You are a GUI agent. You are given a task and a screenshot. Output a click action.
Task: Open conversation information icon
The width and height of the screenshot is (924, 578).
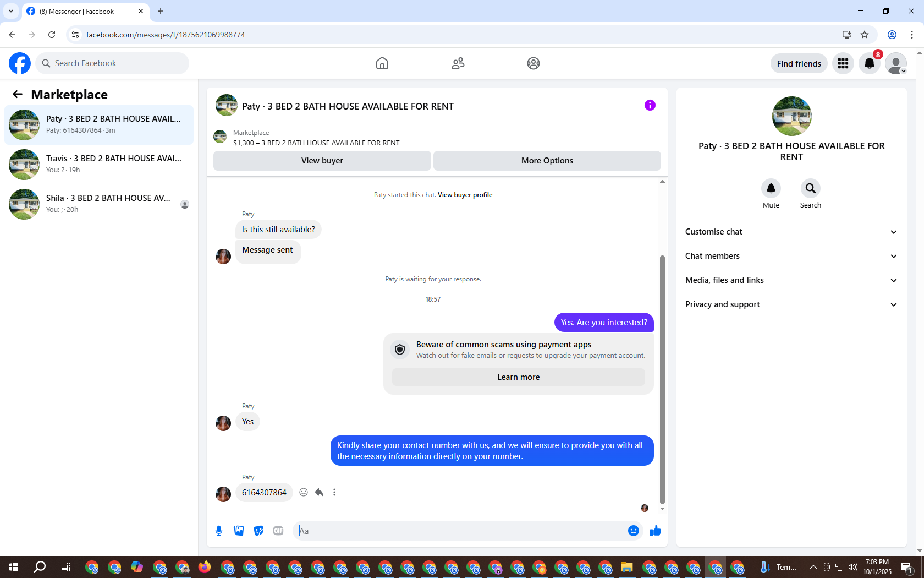(650, 105)
